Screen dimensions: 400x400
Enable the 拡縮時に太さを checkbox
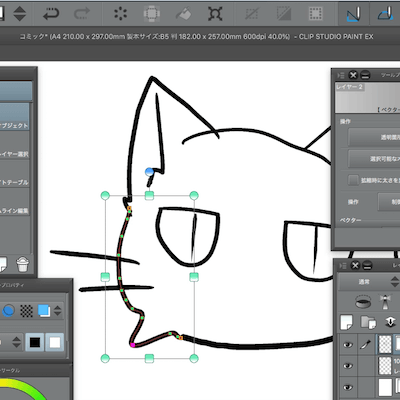click(353, 180)
